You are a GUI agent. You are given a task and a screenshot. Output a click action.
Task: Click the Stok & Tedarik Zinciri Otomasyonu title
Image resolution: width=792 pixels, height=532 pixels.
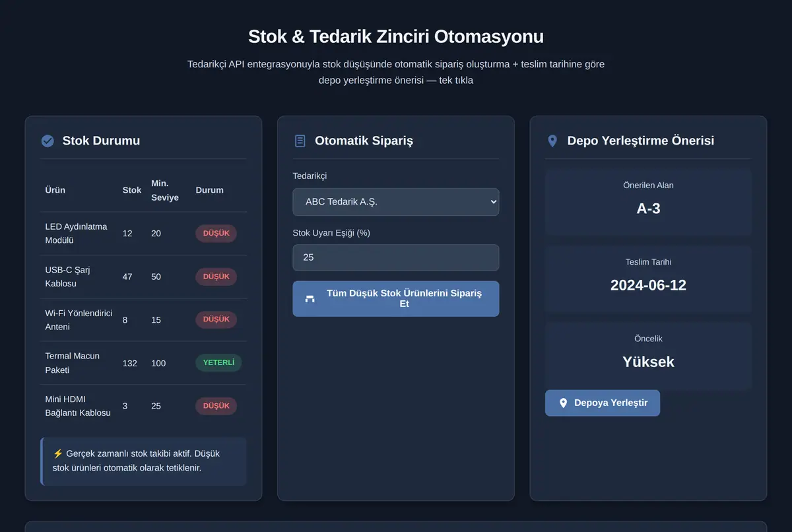click(x=396, y=36)
